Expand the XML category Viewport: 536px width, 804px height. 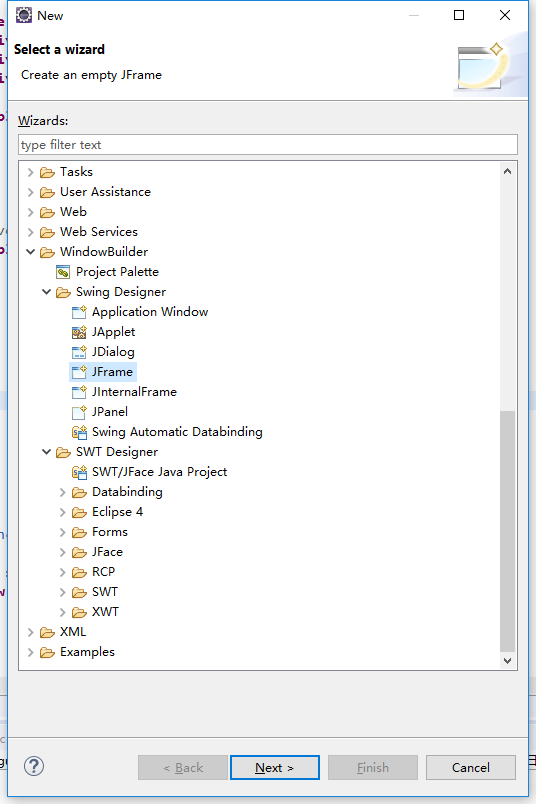pos(30,632)
